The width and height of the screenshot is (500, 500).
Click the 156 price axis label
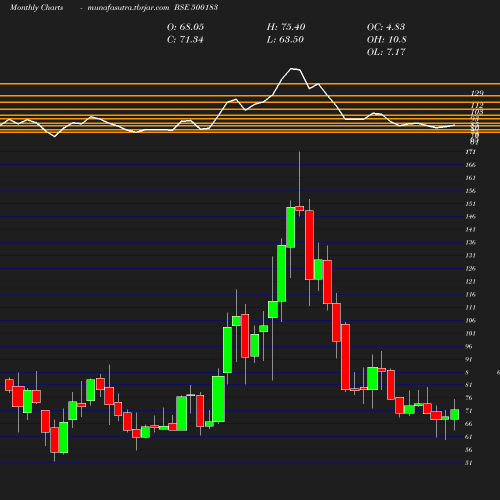[470, 191]
